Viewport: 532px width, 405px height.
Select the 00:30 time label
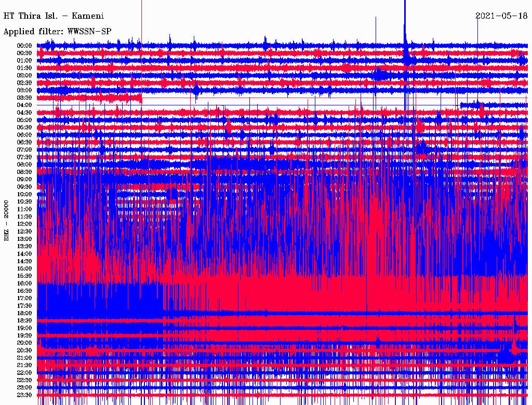point(24,53)
